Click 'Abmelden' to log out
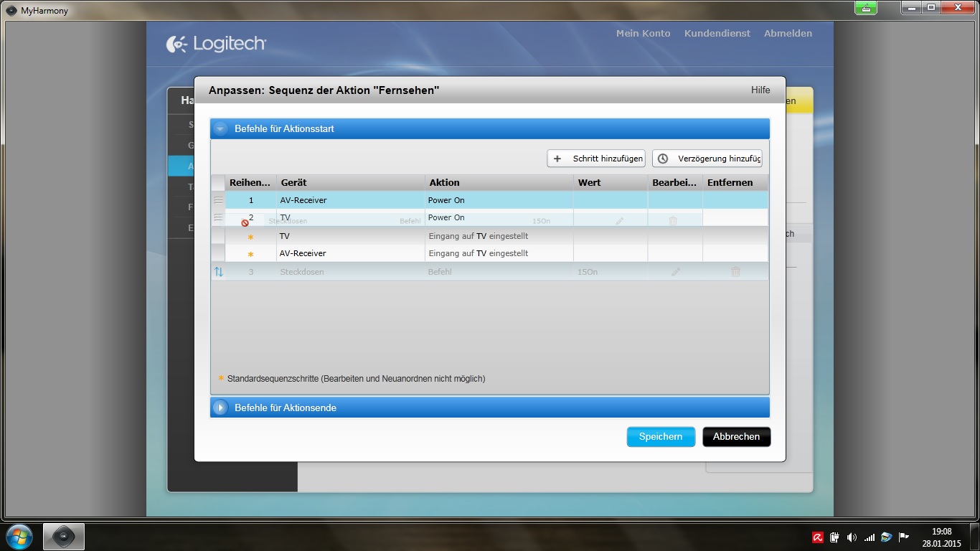 click(788, 34)
